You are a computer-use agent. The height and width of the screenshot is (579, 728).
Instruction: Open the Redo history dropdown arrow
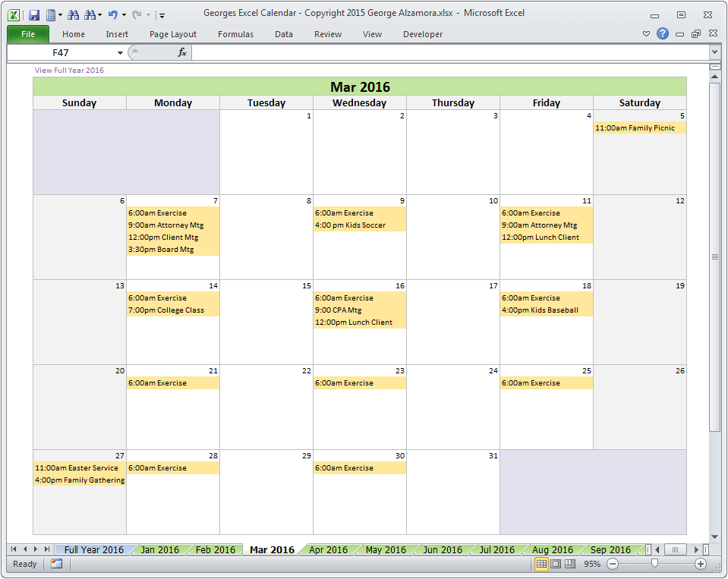[x=148, y=15]
